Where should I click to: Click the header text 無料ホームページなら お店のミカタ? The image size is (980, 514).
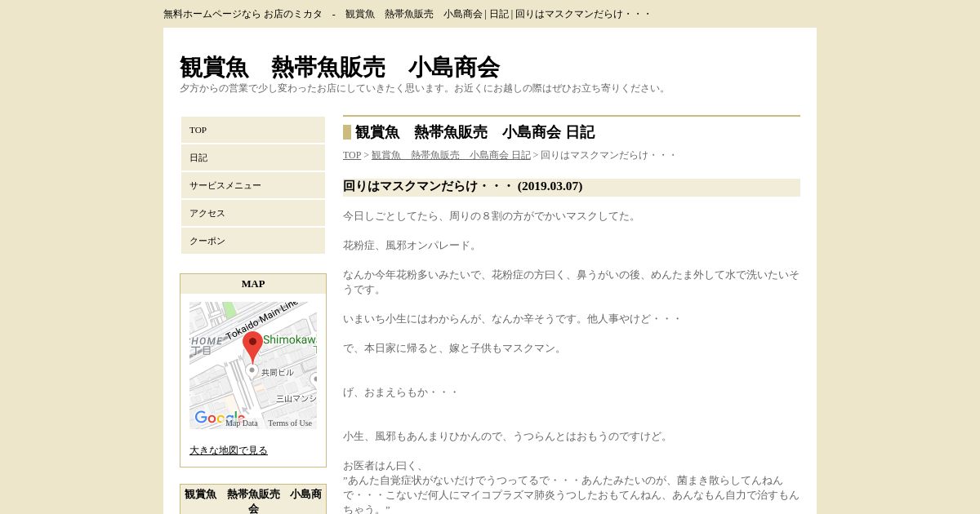tap(243, 14)
